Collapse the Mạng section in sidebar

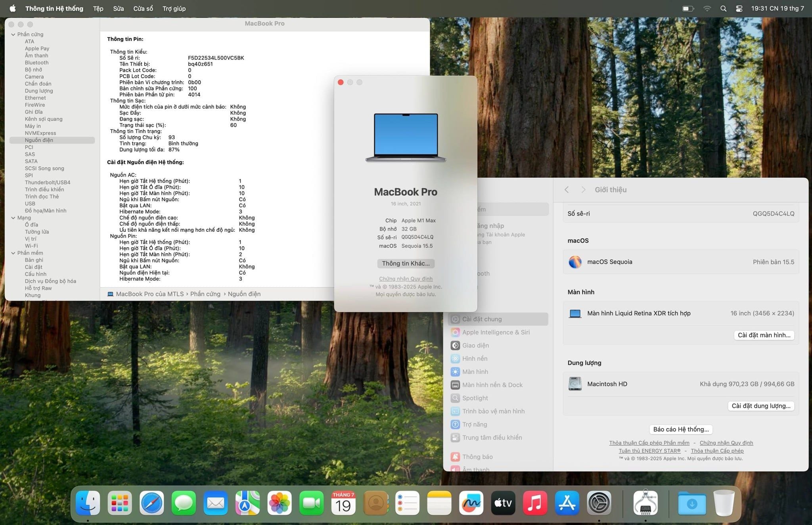pos(13,218)
